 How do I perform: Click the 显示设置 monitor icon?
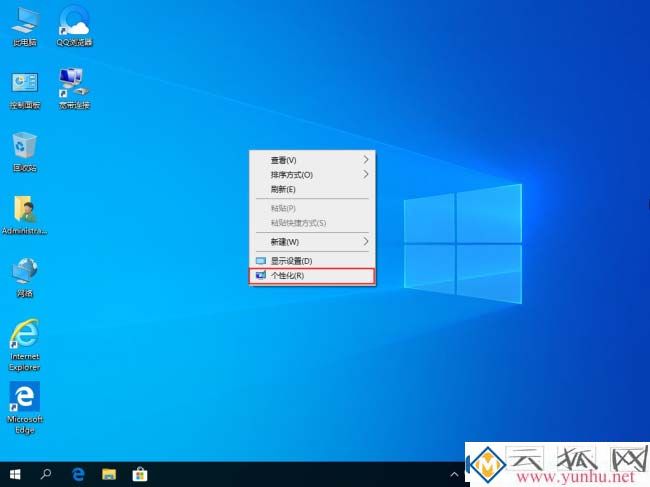point(261,261)
